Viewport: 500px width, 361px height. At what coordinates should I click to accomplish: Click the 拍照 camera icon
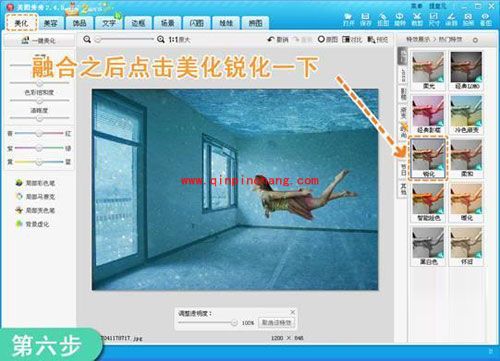pos(468,19)
